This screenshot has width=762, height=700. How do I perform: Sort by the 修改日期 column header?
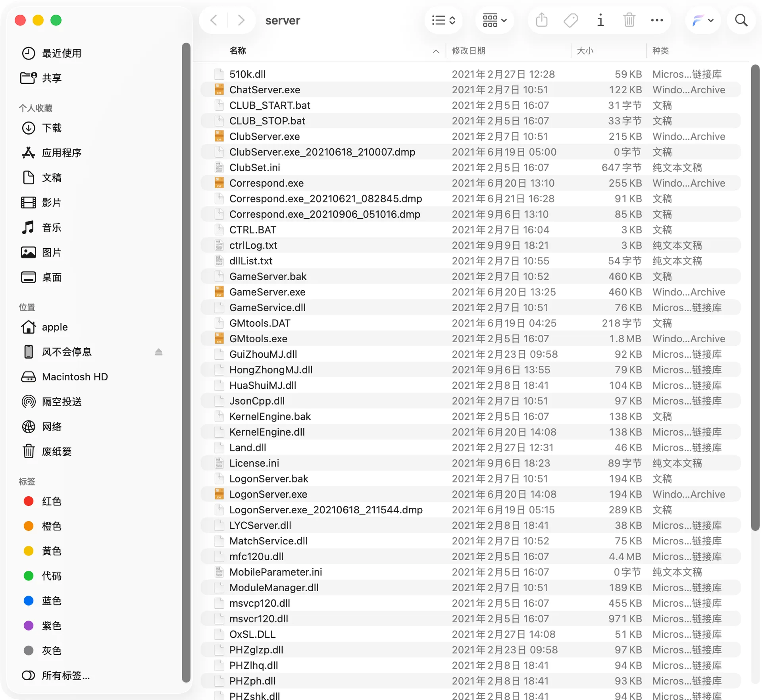pyautogui.click(x=468, y=50)
